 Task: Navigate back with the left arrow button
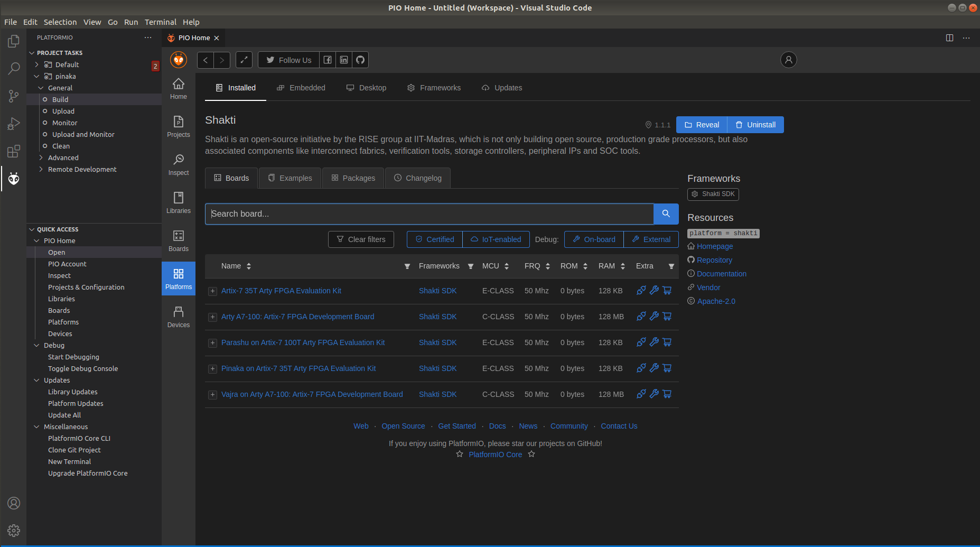click(x=206, y=60)
